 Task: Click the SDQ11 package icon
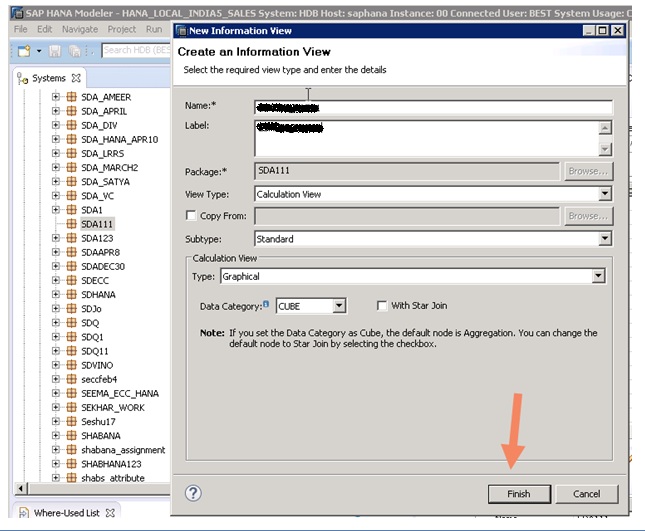tap(72, 350)
